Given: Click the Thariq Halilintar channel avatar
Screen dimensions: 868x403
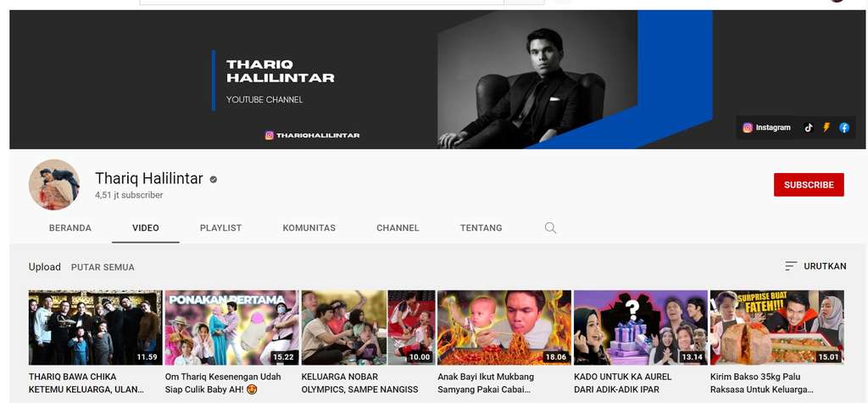Looking at the screenshot, I should [54, 185].
